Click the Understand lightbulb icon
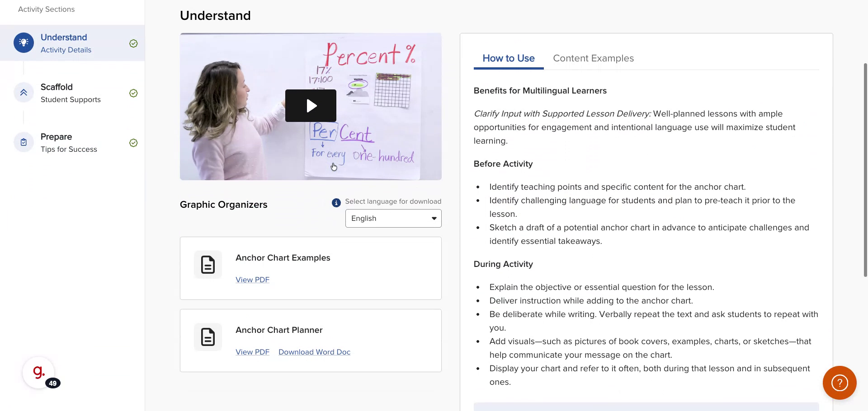868x411 pixels. coord(24,43)
